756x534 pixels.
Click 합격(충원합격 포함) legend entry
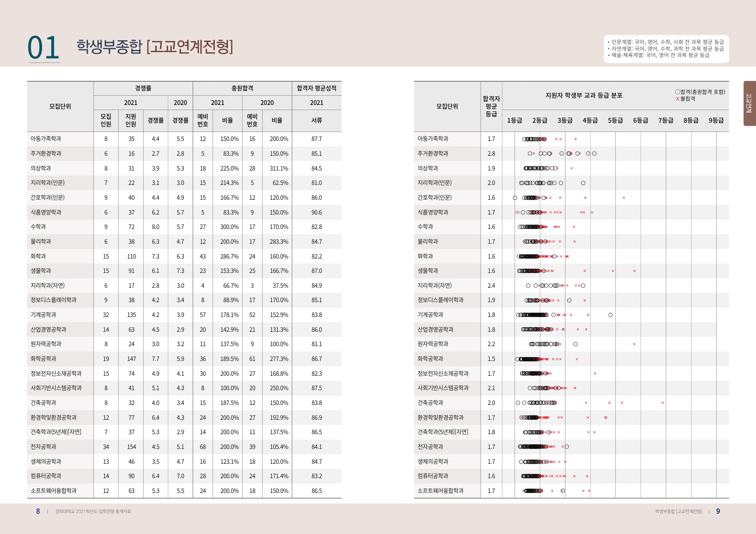click(x=700, y=92)
